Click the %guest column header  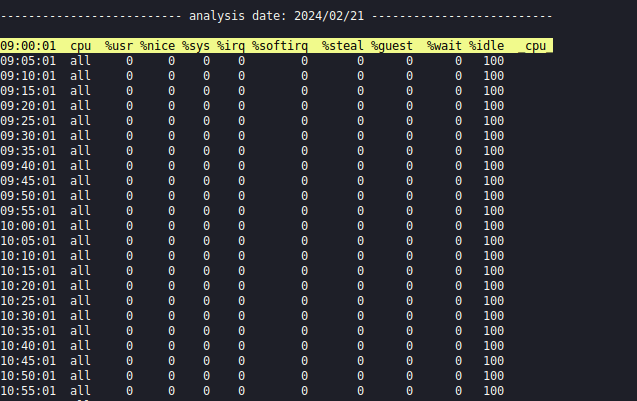click(392, 46)
